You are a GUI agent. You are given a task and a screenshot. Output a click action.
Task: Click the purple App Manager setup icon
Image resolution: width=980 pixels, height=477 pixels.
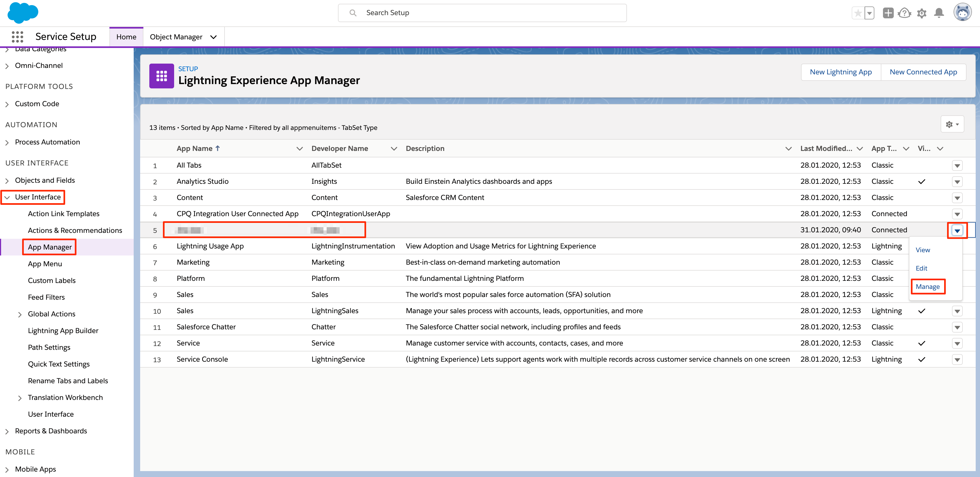(x=161, y=76)
